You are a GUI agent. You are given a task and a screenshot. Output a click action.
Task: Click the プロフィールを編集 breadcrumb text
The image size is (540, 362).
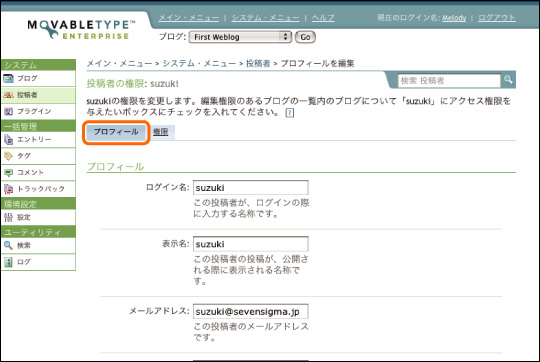(317, 63)
